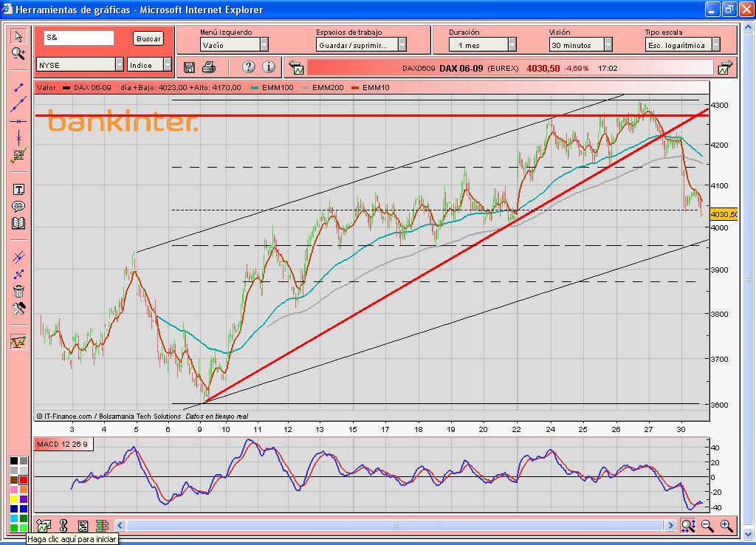Expand the Indice type dropdown
The width and height of the screenshot is (756, 545).
click(167, 65)
